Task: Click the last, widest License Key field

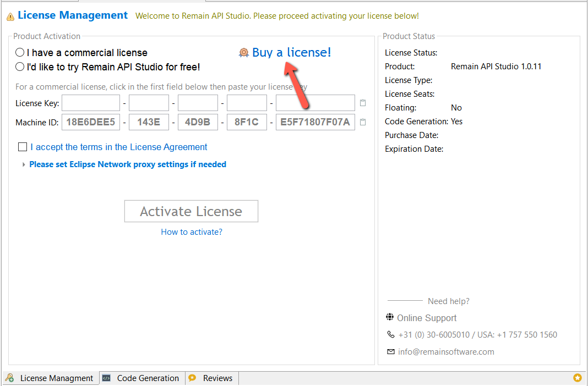Action: coord(315,103)
